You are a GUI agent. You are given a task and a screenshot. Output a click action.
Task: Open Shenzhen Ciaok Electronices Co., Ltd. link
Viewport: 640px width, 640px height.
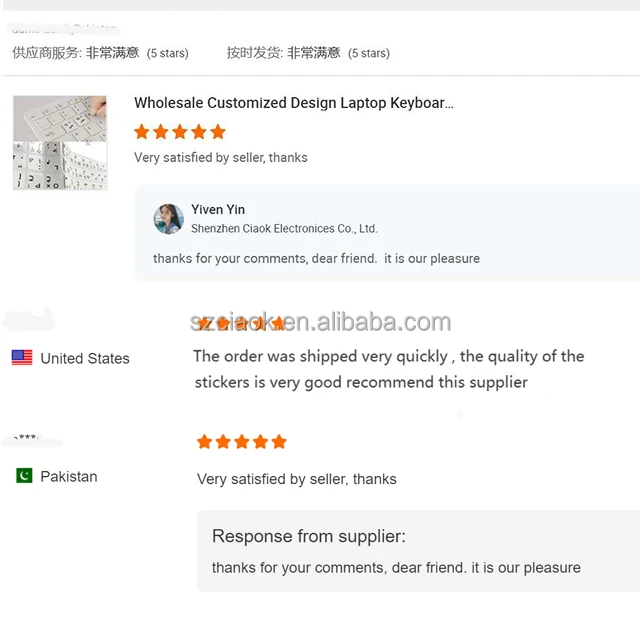point(284,229)
